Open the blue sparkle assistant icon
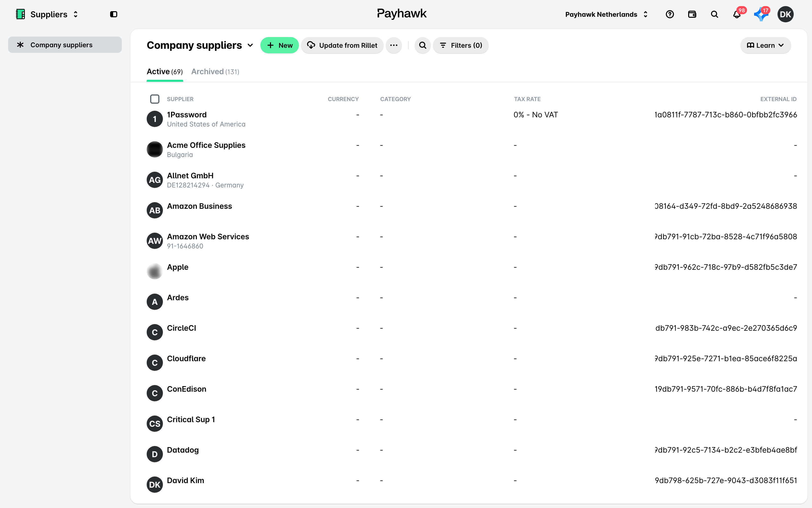Screen dimensions: 812x508 (761, 14)
